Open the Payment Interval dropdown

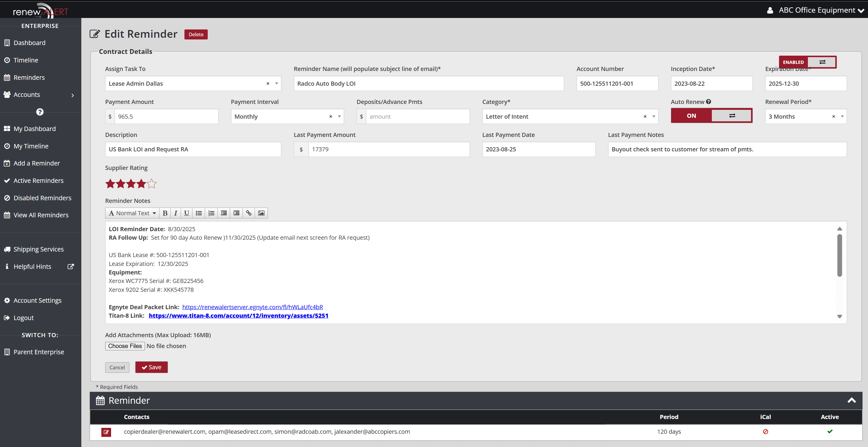click(x=339, y=116)
